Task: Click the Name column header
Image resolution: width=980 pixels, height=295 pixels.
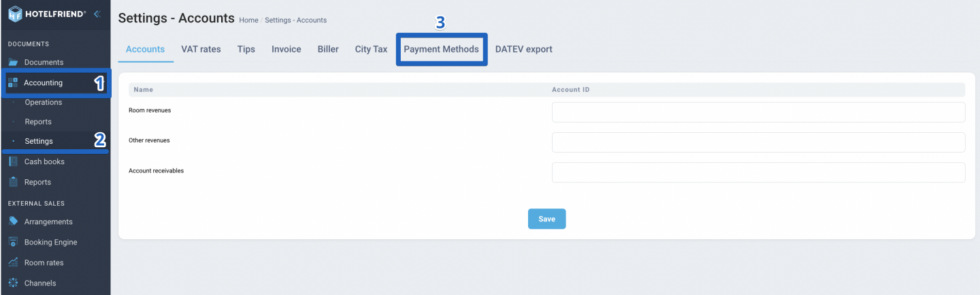Action: pos(144,90)
